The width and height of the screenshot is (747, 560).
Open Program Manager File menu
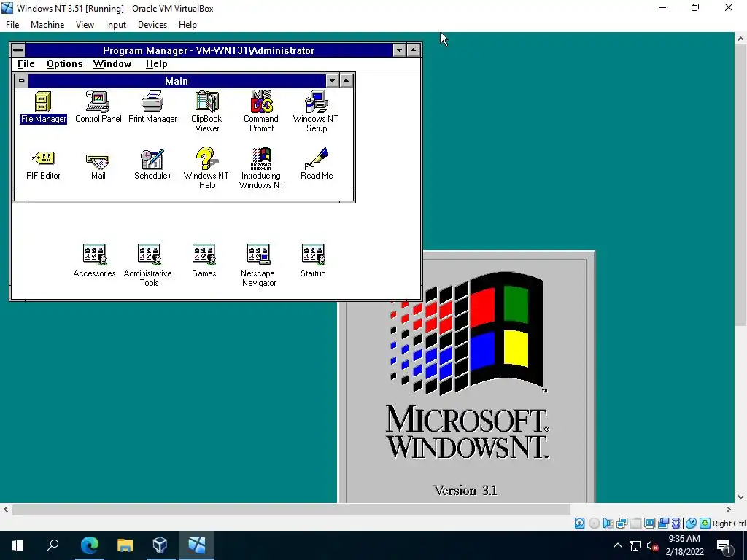(26, 64)
